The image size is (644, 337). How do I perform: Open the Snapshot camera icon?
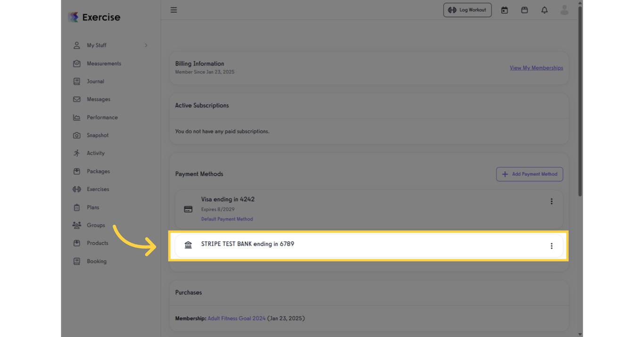coord(76,135)
